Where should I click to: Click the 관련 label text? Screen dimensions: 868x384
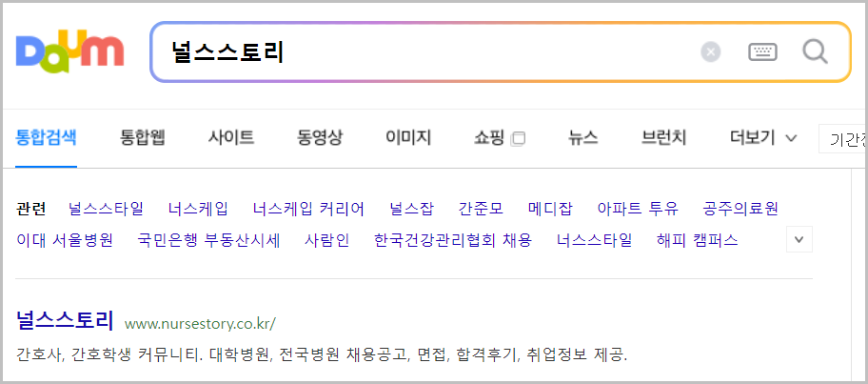click(31, 209)
